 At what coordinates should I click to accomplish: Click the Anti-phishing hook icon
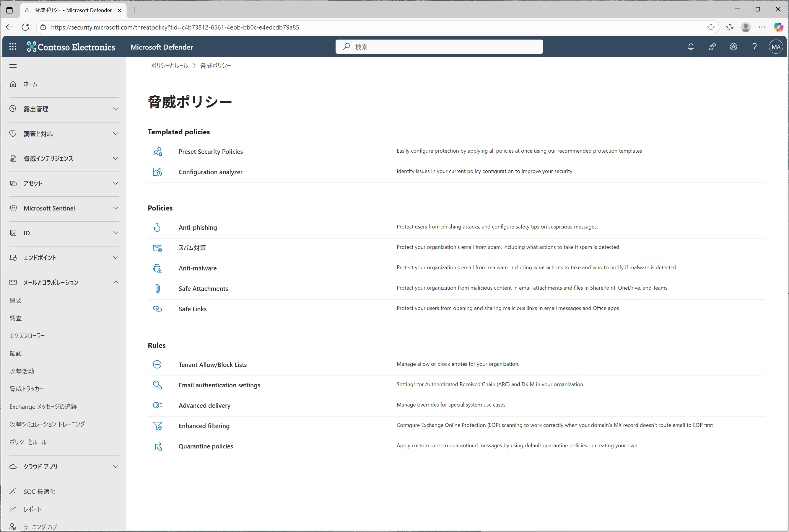coord(157,227)
